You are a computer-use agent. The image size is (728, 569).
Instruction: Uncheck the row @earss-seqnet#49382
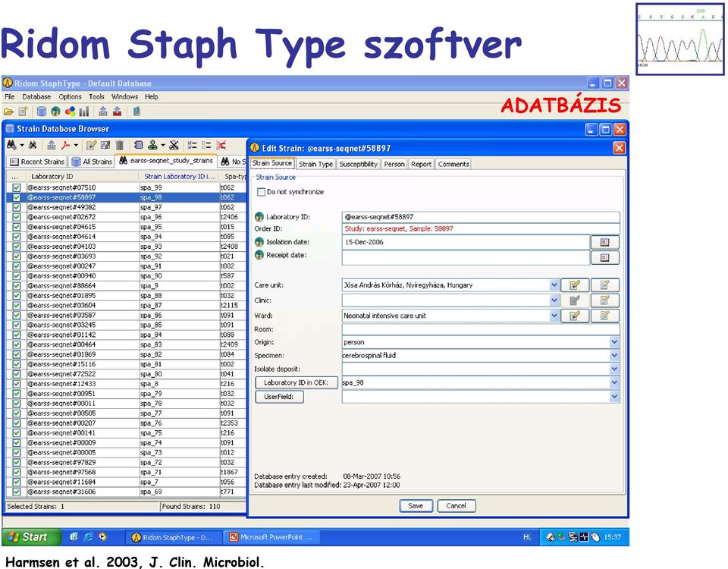pos(17,207)
